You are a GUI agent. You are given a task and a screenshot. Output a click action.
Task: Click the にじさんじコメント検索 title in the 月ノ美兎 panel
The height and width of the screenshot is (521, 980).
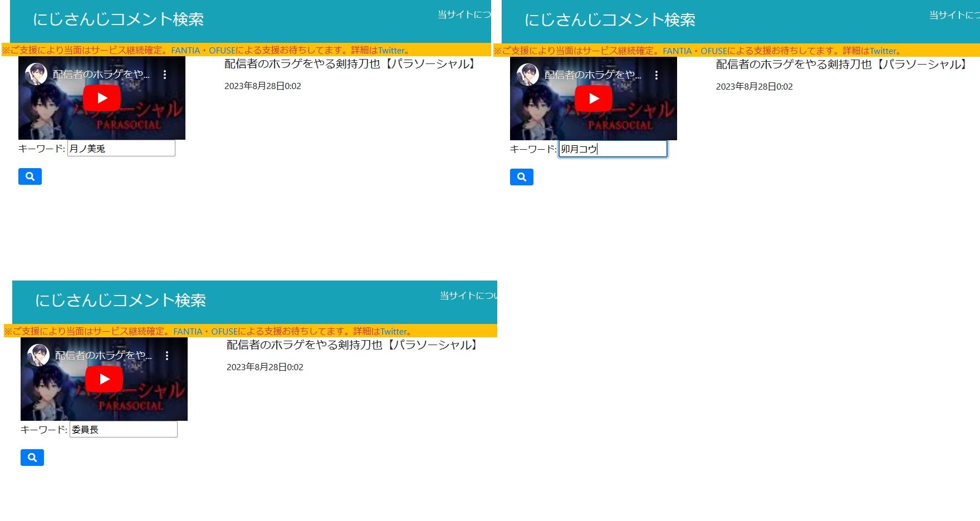pyautogui.click(x=118, y=19)
